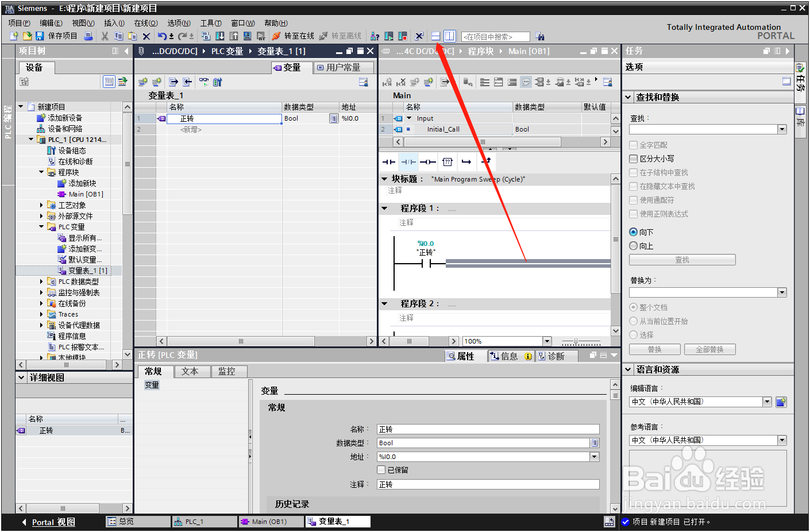Insert an output coil instruction
The height and width of the screenshot is (532, 810).
coord(427,162)
